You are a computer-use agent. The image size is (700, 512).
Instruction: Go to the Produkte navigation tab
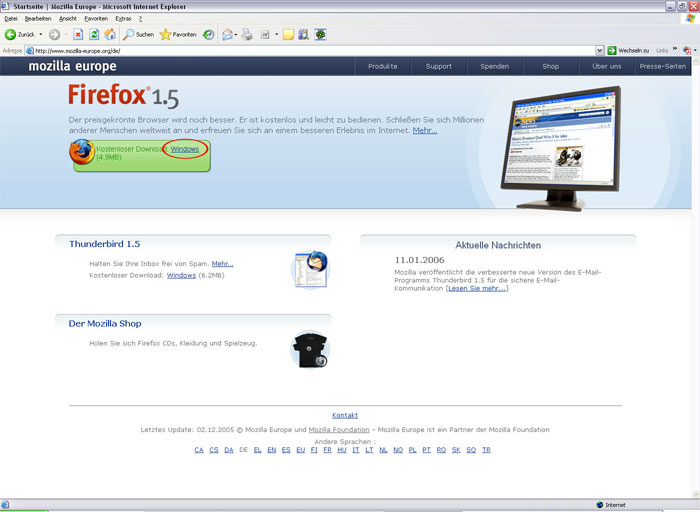click(x=383, y=66)
